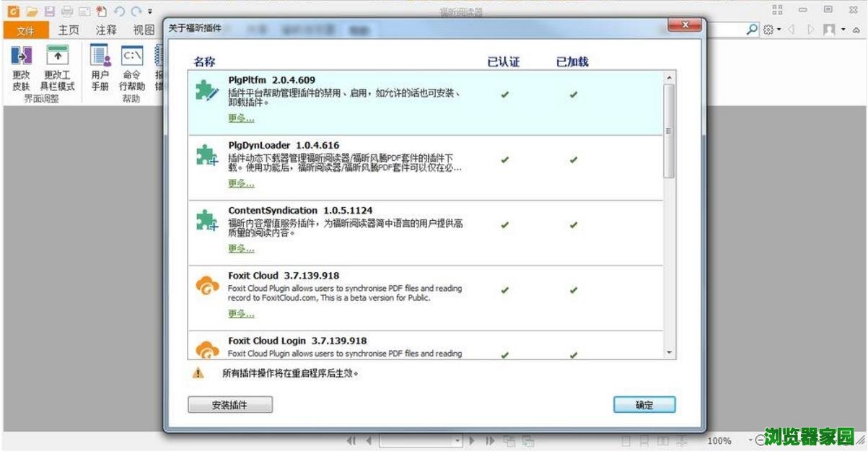Click the 安装插件 (Install Plugin) button
The image size is (868, 454).
(x=230, y=405)
